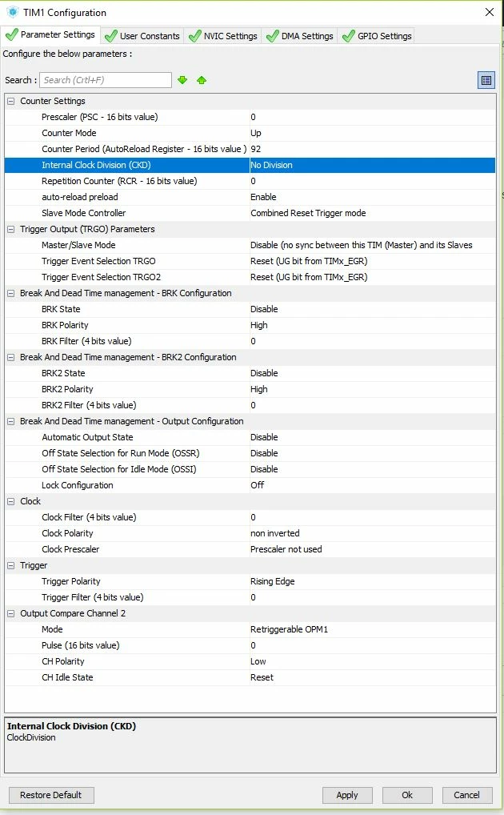Collapse the Counter Settings group
This screenshot has width=504, height=815.
(x=11, y=102)
